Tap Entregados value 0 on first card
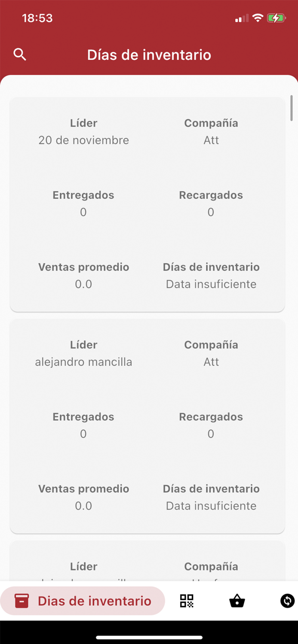 pos(83,212)
